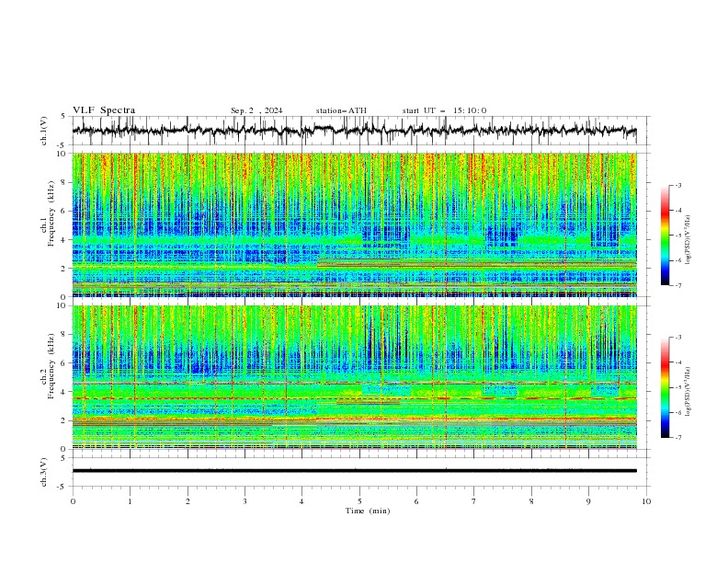Click the ch.2 'Frequency (kHz)' axis label
728x563 pixels.
[x=51, y=366]
